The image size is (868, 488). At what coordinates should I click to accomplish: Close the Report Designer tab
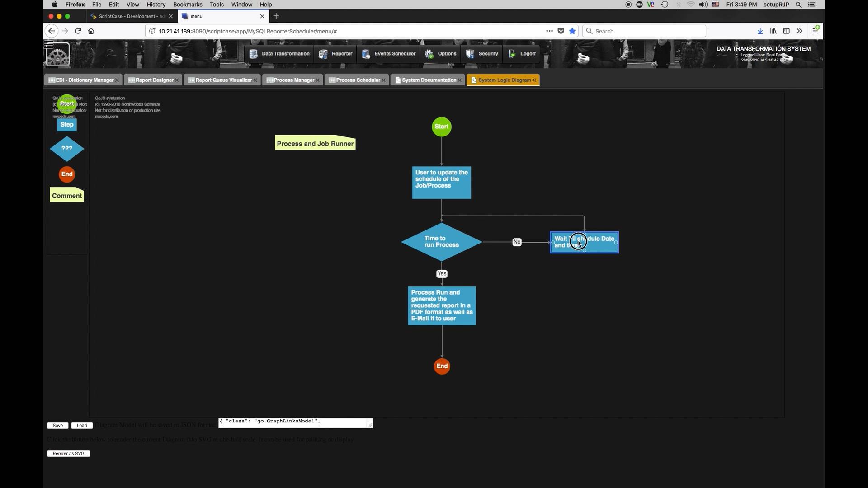click(177, 80)
